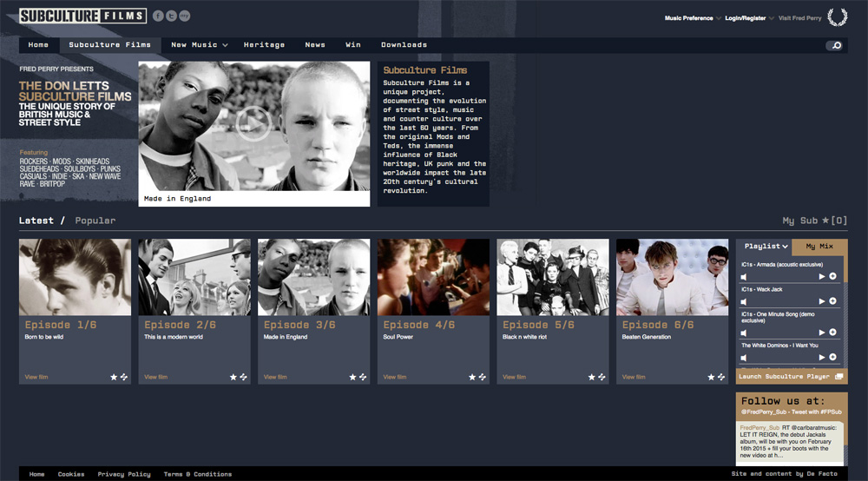Click the star icon on Episode 1/6
This screenshot has height=481, width=868.
113,377
